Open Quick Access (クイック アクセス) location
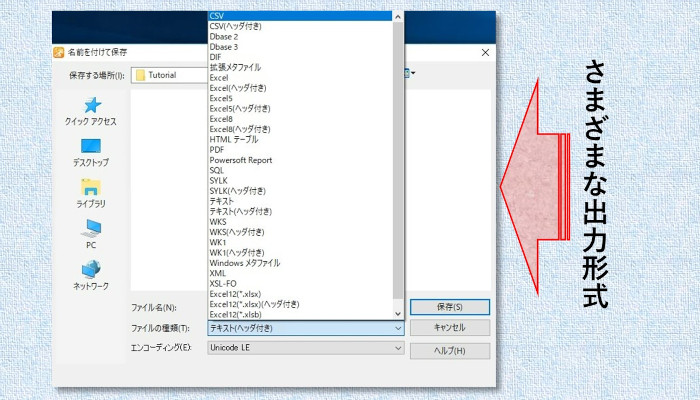 click(91, 110)
